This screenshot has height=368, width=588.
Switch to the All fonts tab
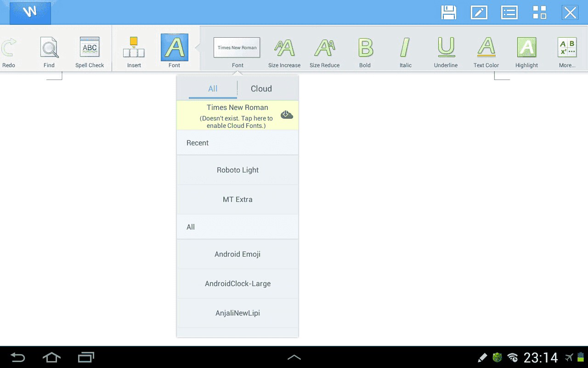tap(213, 89)
